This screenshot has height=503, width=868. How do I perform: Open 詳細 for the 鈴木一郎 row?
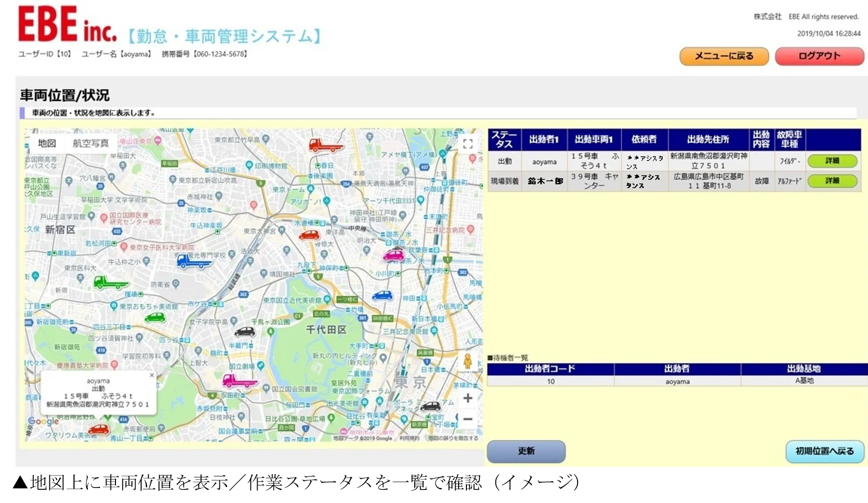coord(832,181)
